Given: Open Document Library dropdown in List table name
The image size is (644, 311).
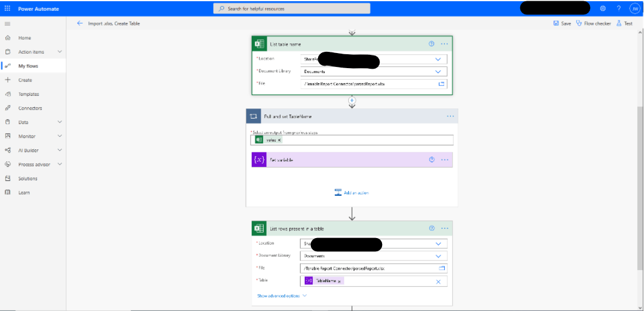Looking at the screenshot, I should (x=438, y=71).
